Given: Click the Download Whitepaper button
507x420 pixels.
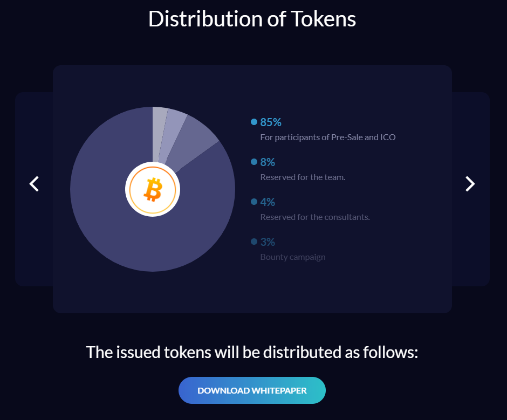Looking at the screenshot, I should pyautogui.click(x=252, y=390).
